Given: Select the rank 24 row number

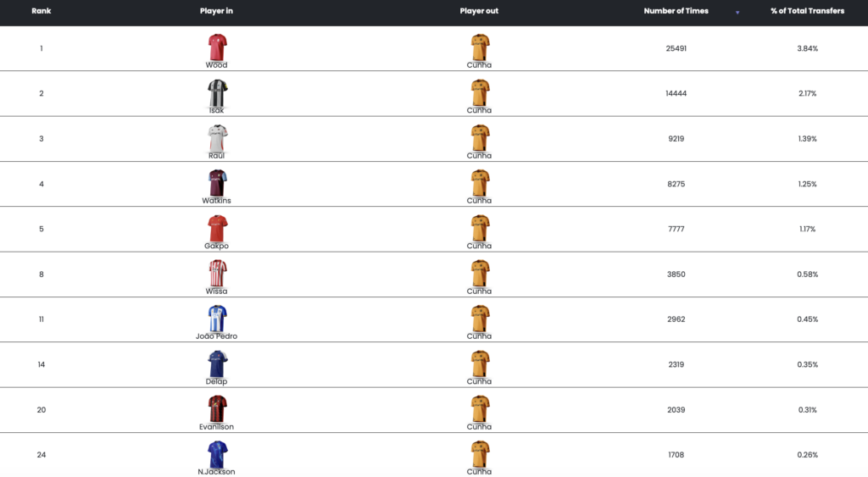Looking at the screenshot, I should click(41, 455).
